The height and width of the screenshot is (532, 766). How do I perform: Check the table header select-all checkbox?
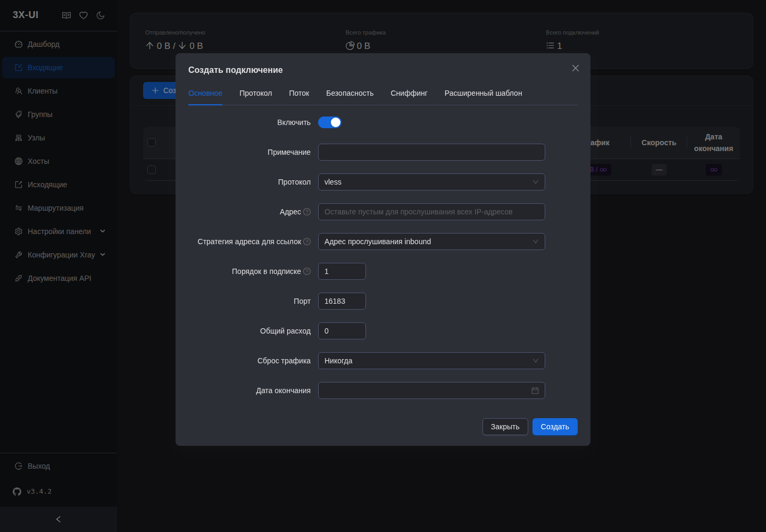(x=152, y=143)
